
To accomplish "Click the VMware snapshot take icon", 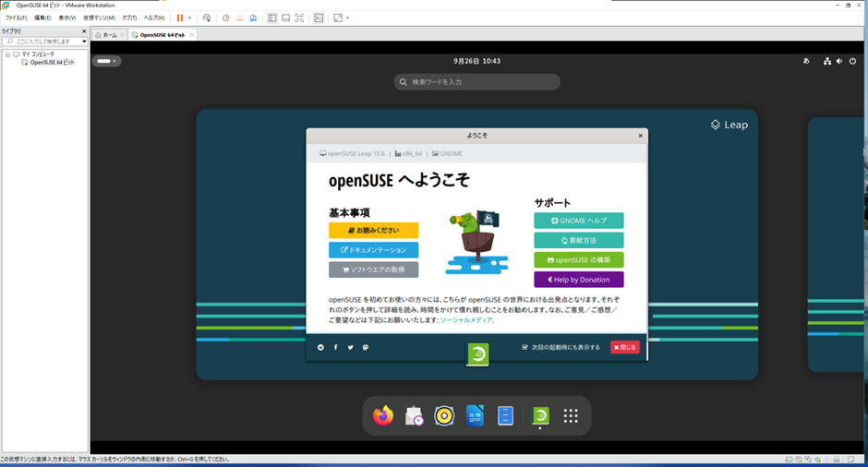I will coord(226,18).
